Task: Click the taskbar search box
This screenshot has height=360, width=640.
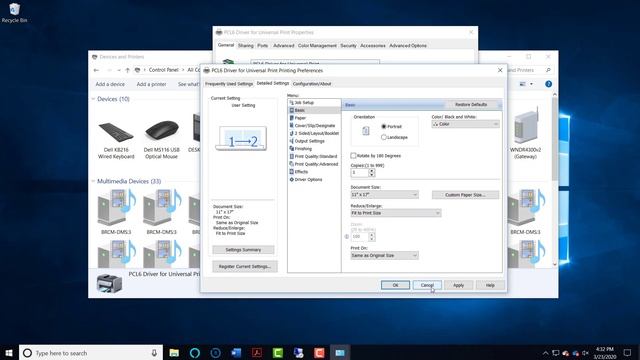Action: point(91,353)
